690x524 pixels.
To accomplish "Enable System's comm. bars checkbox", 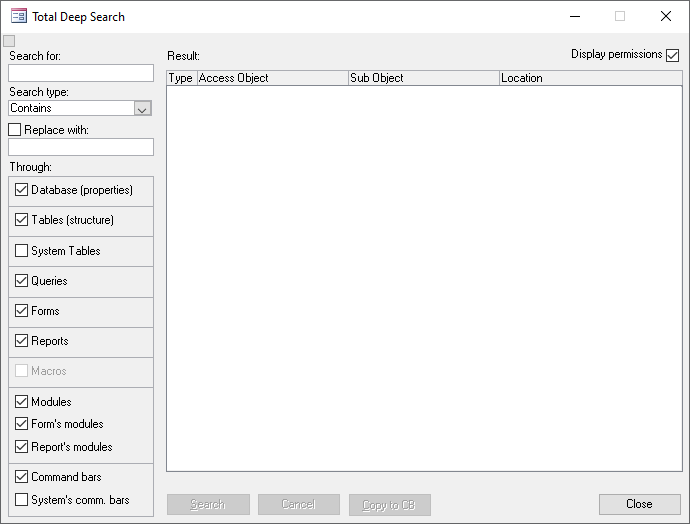I will tap(22, 500).
